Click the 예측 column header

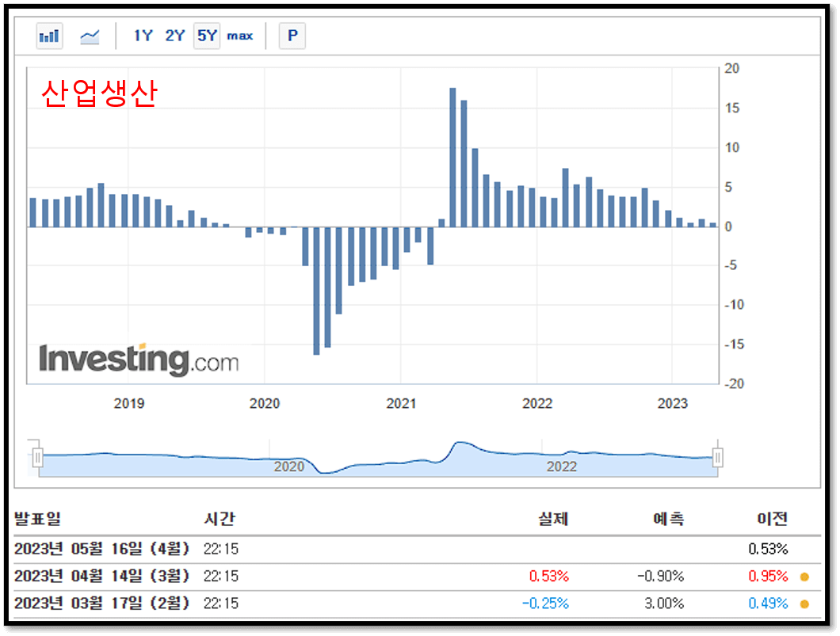669,518
